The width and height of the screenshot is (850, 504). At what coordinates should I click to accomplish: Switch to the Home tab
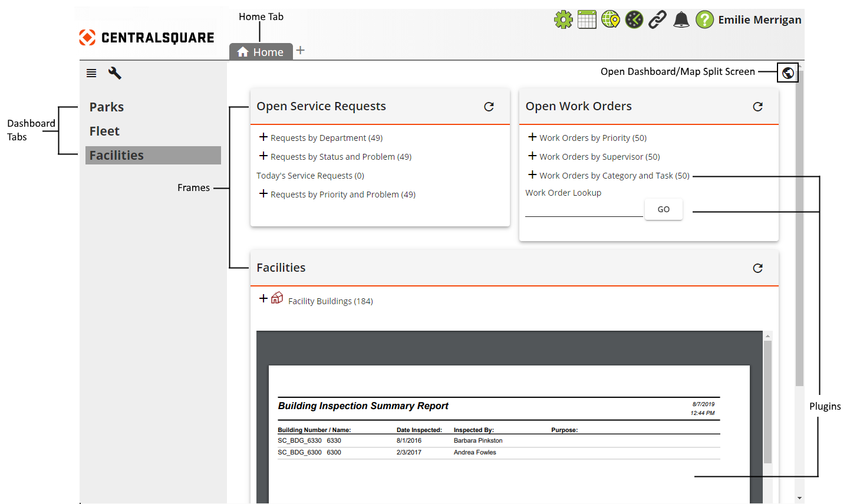(261, 52)
